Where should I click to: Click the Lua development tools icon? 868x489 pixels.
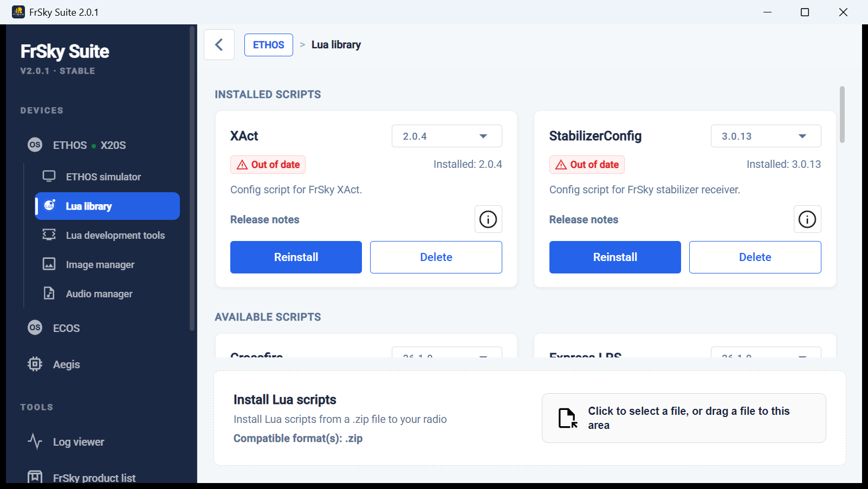(49, 234)
